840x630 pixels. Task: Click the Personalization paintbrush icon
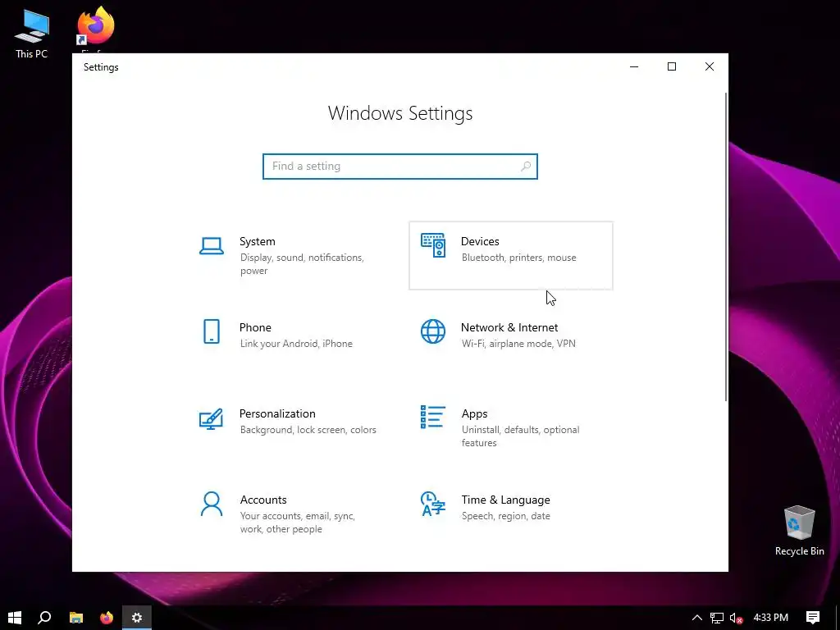[211, 419]
